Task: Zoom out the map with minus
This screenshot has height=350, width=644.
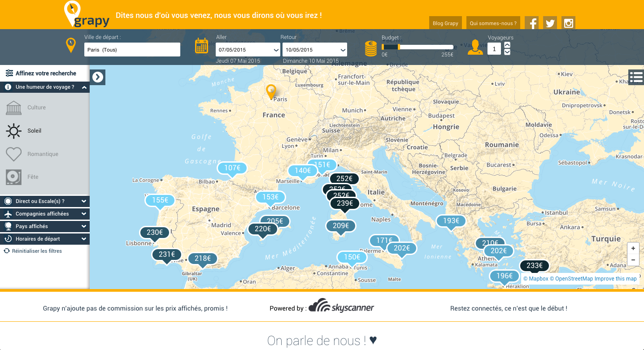Action: pos(633,259)
